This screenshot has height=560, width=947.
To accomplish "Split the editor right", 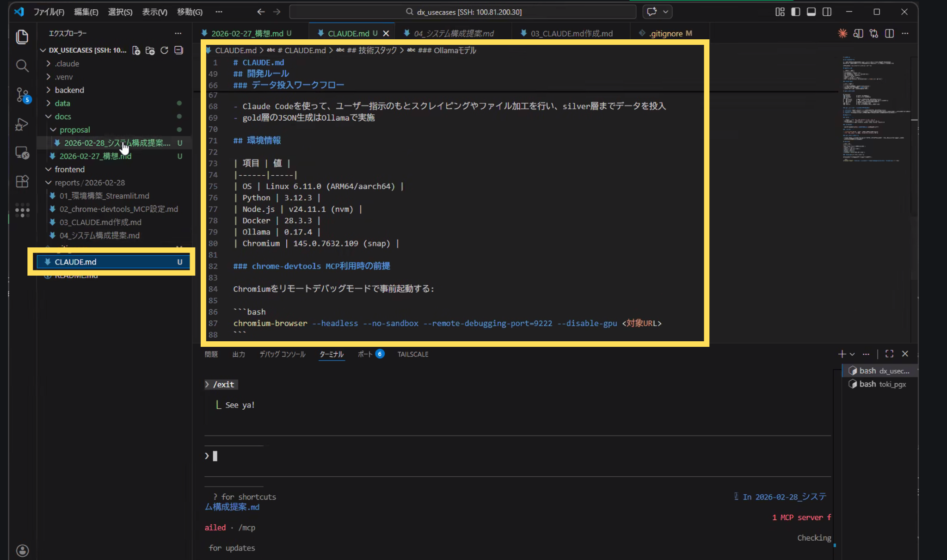I will (x=889, y=33).
